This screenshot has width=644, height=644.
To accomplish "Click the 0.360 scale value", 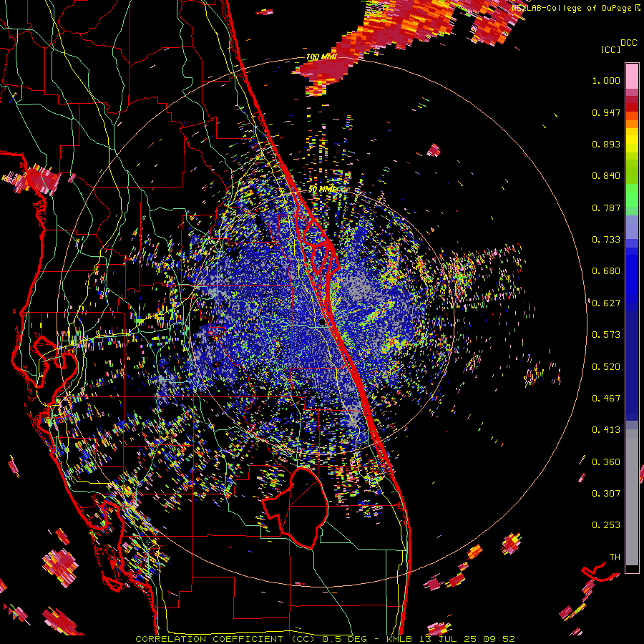I will click(606, 462).
